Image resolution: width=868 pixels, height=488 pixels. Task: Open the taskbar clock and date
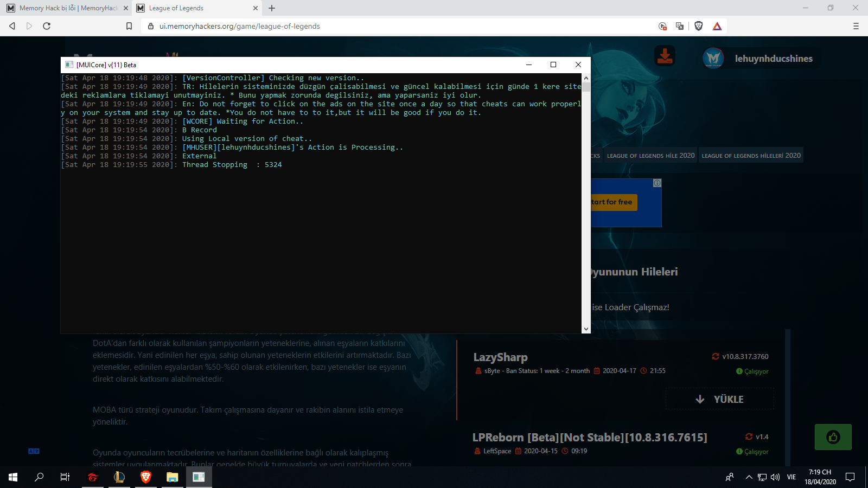tap(820, 477)
